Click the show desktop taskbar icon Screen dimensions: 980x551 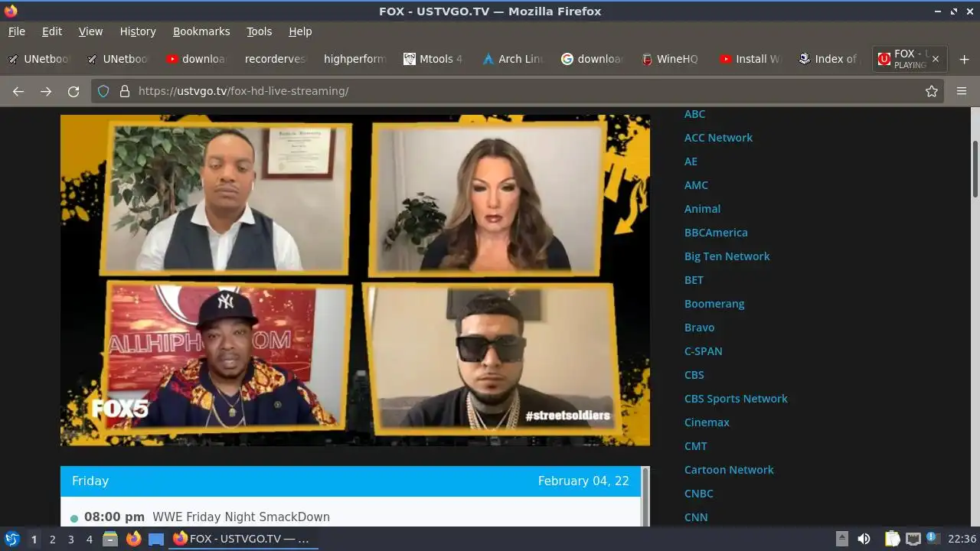coord(156,539)
